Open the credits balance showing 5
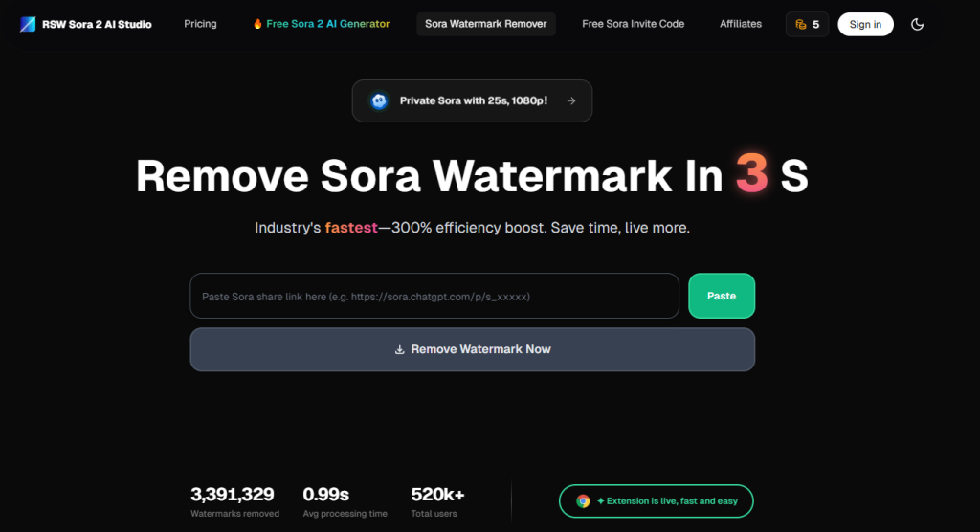980x532 pixels. pyautogui.click(x=807, y=24)
